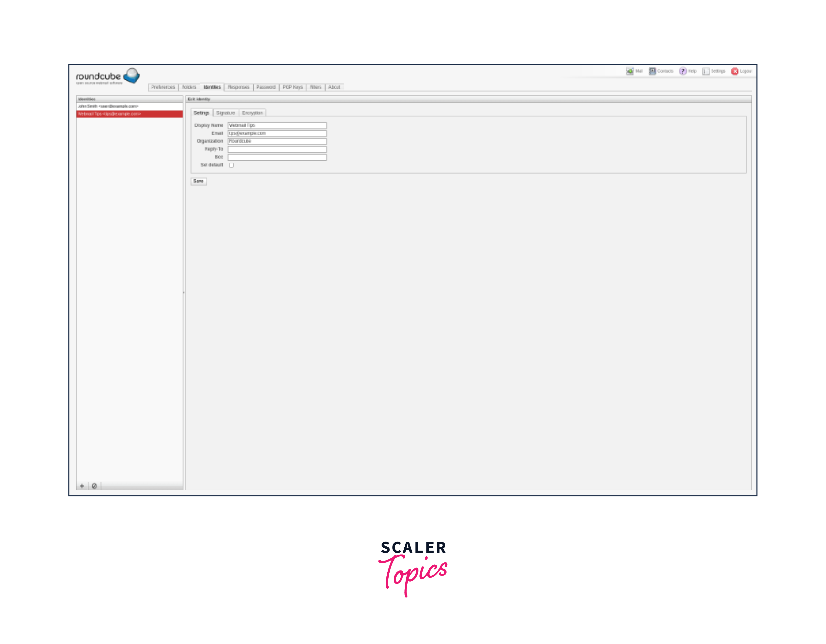
Task: Click into the Bcc field
Action: click(x=277, y=157)
